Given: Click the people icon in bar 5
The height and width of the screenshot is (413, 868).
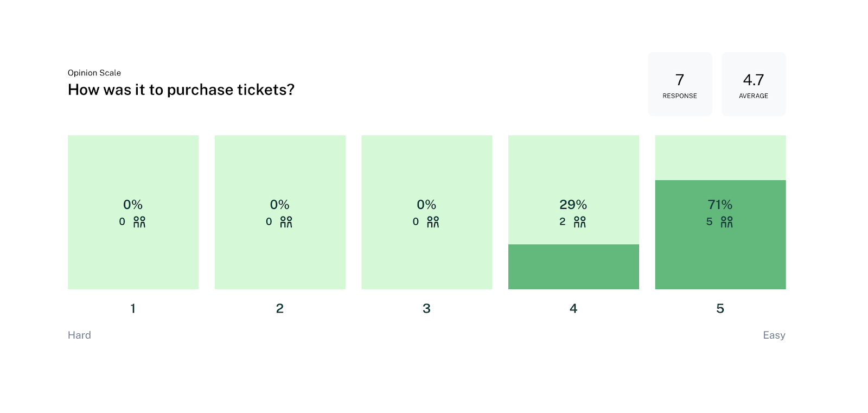Looking at the screenshot, I should [727, 222].
